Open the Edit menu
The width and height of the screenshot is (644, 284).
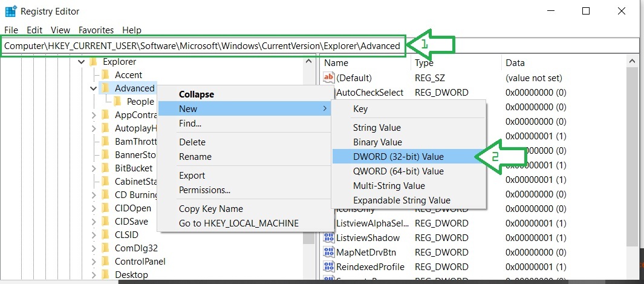pos(34,30)
